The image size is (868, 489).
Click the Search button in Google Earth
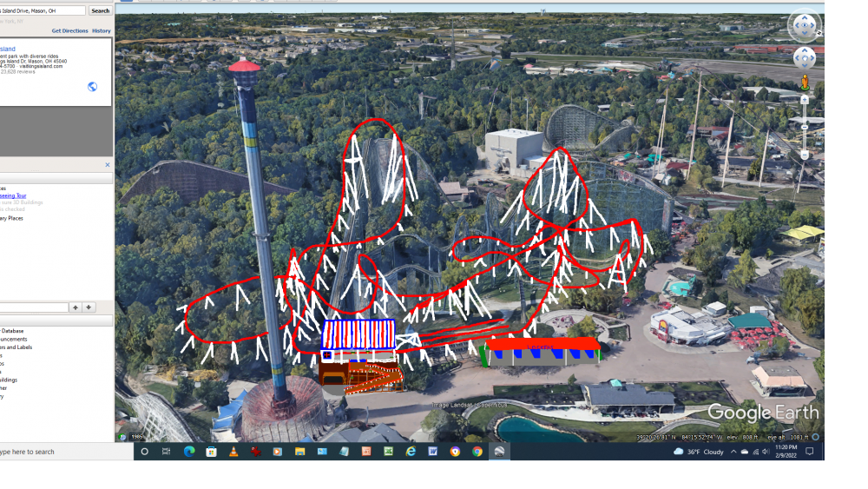pos(100,10)
